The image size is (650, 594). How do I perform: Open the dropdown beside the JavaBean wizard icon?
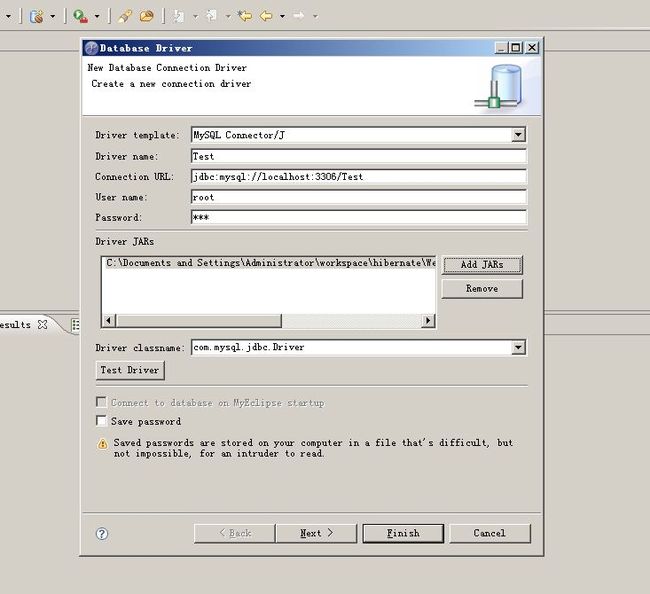pyautogui.click(x=53, y=17)
